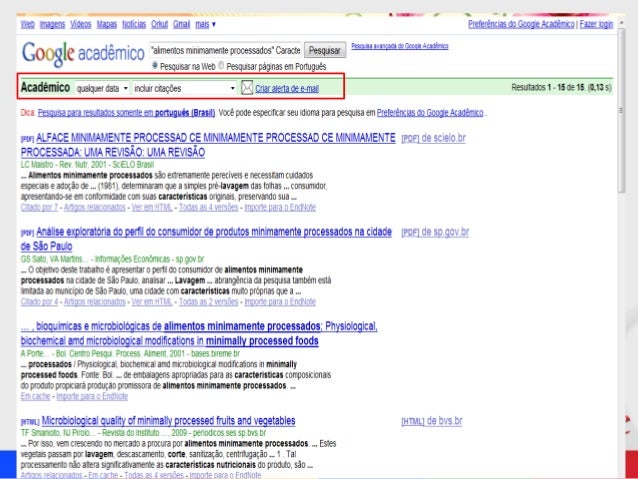The height and width of the screenshot is (479, 638).
Task: Click 'Em cache' under A Porte result
Action: [35, 396]
